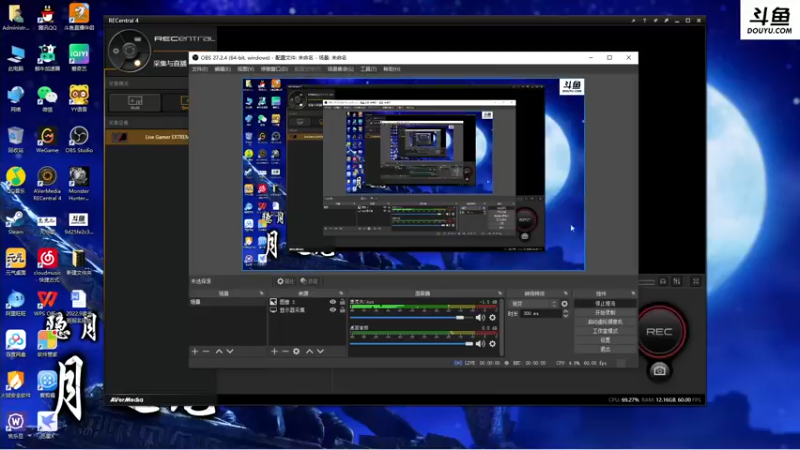The image size is (800, 450).
Task: Open the AVerMedia RECentral 4 desktop shortcut
Action: tap(47, 184)
